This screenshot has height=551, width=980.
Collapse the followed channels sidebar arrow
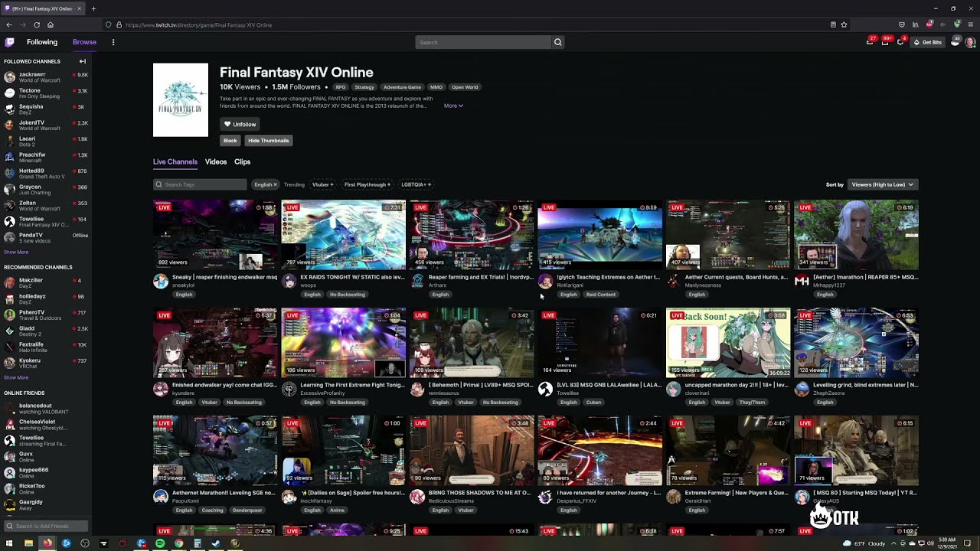[x=83, y=61]
